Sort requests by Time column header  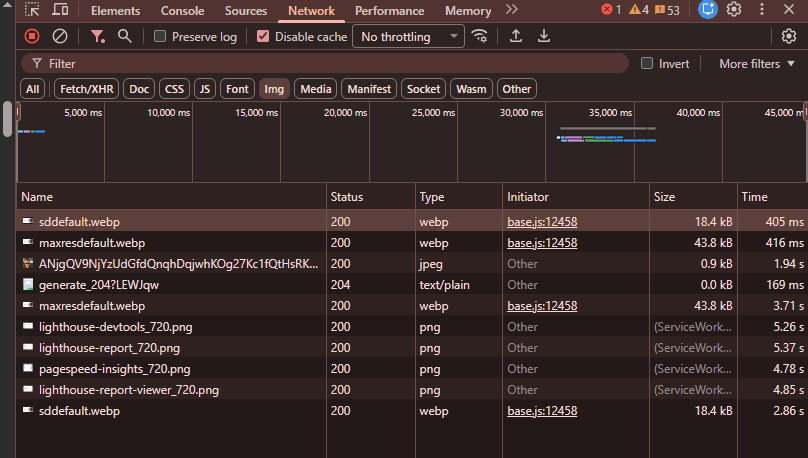tap(772, 197)
